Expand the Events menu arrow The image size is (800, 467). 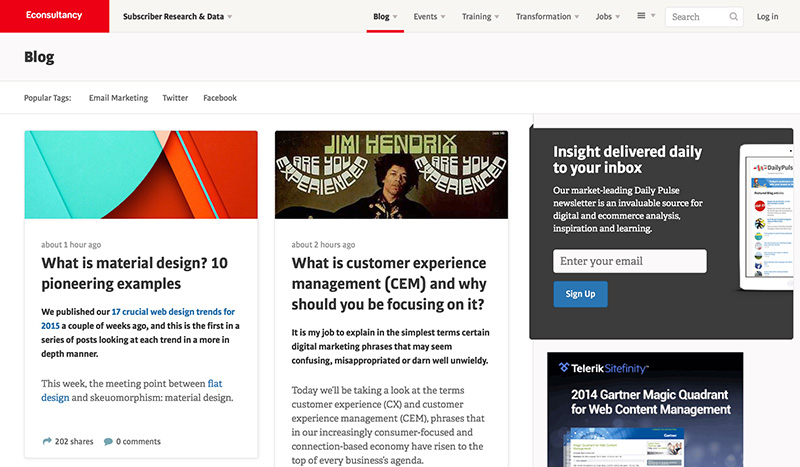coord(443,17)
